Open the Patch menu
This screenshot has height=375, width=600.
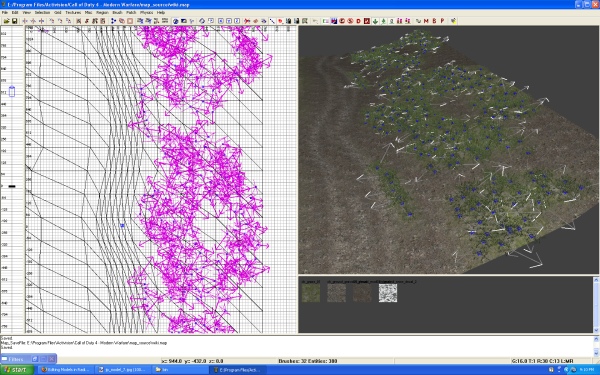pos(131,13)
